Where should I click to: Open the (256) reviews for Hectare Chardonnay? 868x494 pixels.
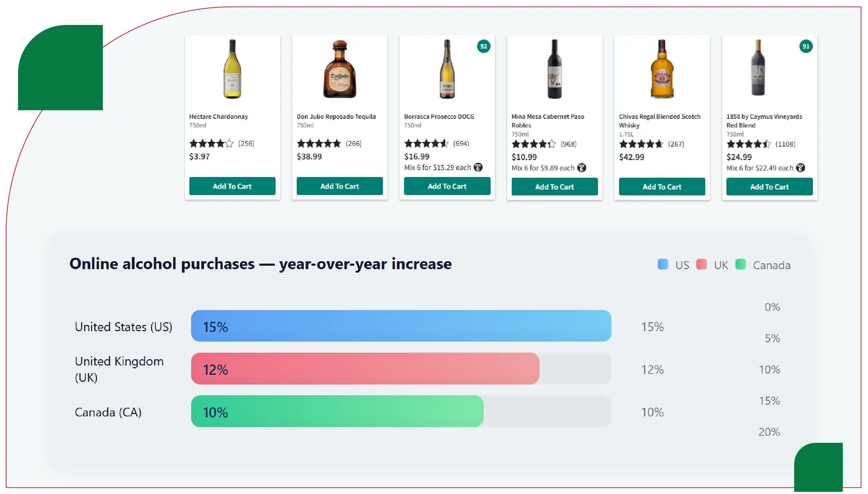[x=246, y=143]
